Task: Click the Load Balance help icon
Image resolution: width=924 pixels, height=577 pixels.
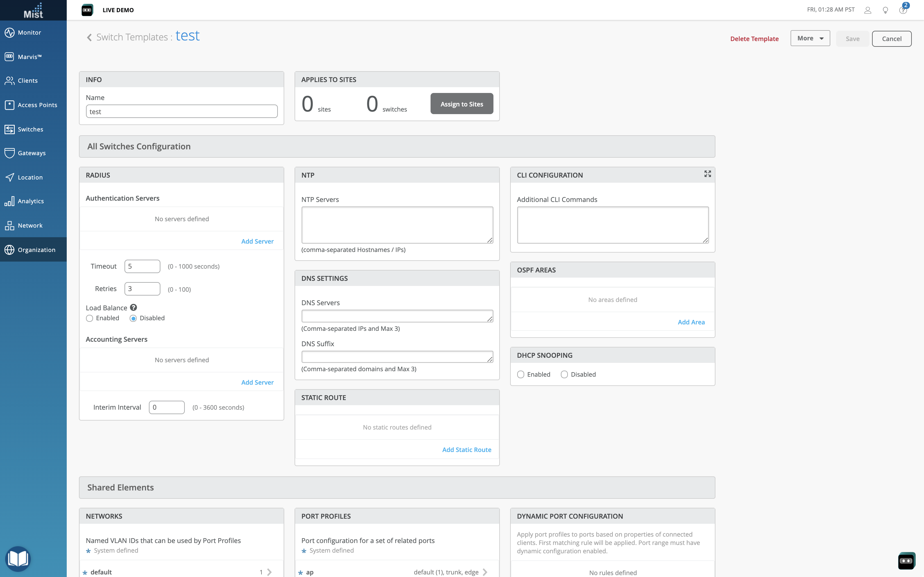Action: click(133, 308)
